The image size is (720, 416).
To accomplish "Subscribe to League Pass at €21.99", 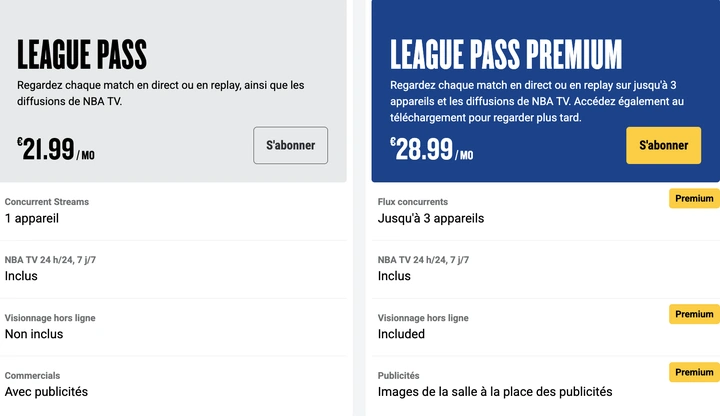I will 290,145.
